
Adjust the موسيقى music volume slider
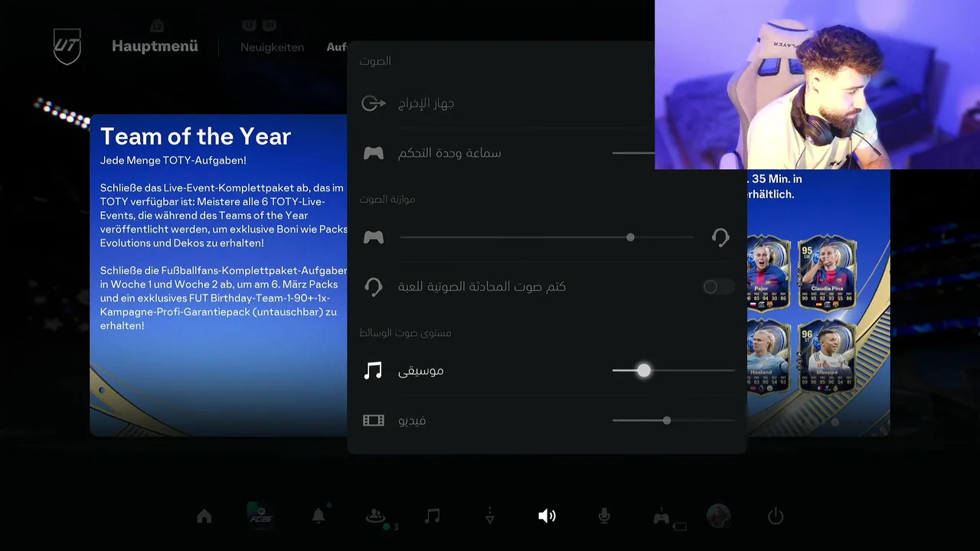coord(674,370)
